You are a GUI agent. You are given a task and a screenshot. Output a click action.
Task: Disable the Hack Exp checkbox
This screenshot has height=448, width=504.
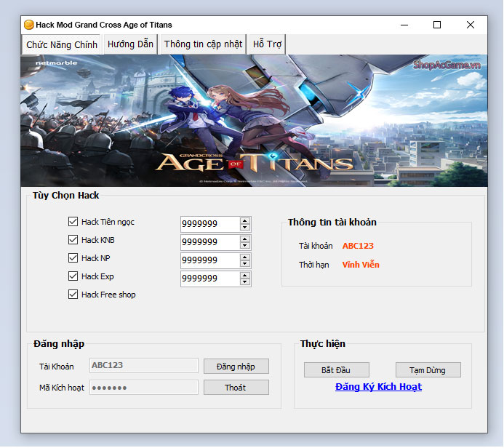point(73,276)
